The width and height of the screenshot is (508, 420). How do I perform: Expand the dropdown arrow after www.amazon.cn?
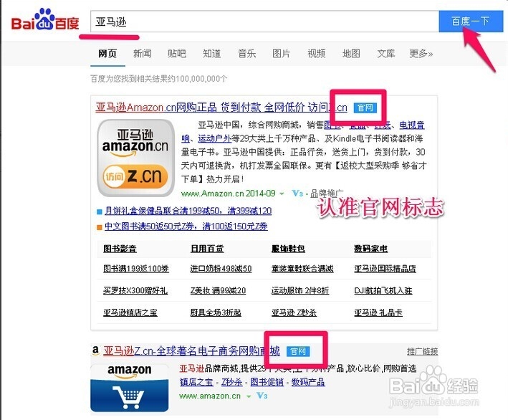point(249,396)
